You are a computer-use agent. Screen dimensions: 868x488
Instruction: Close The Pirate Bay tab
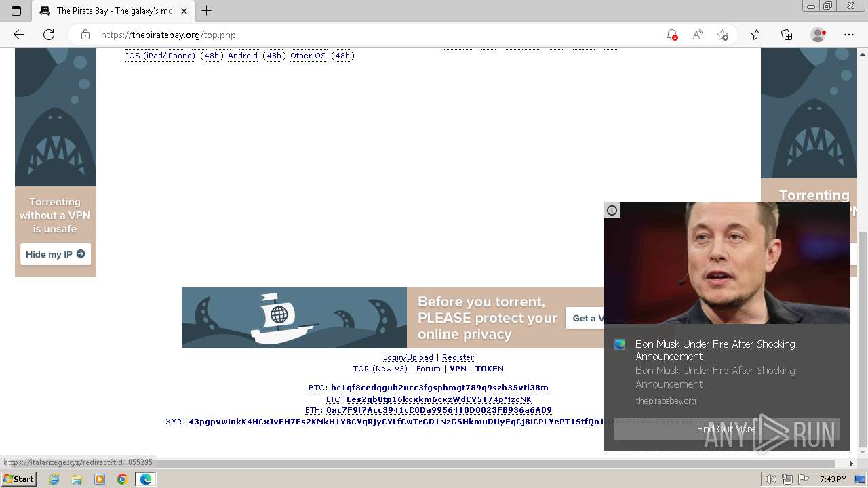[184, 11]
